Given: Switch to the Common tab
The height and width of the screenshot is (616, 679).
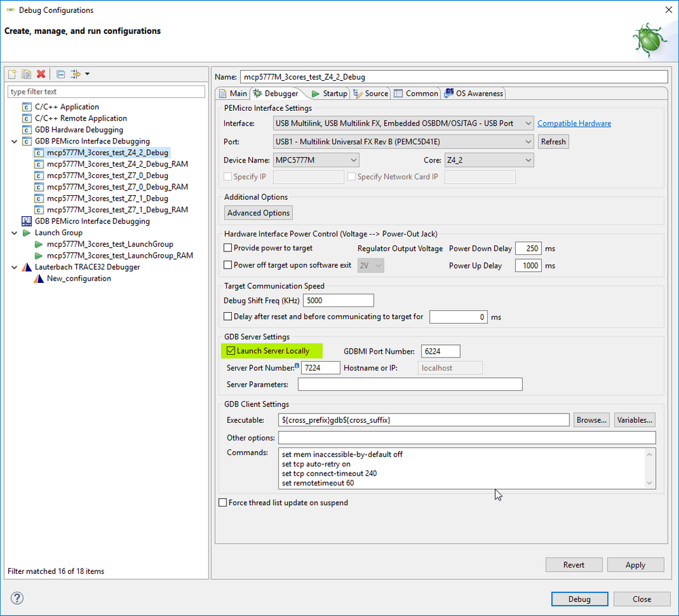Looking at the screenshot, I should pos(416,94).
